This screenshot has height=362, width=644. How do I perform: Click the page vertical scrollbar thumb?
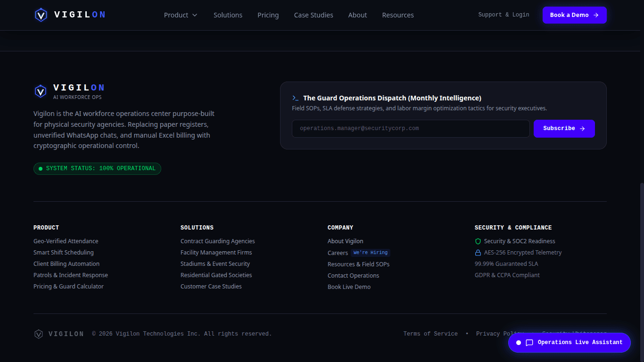(x=642, y=272)
